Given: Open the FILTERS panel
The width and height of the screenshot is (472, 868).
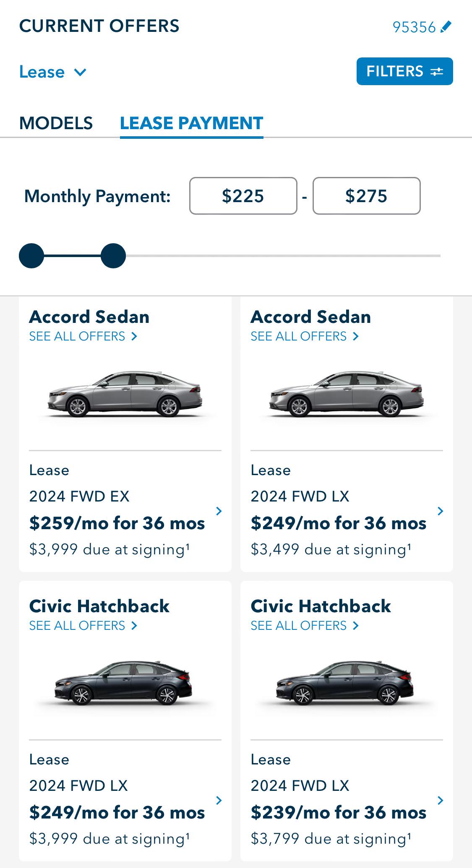Looking at the screenshot, I should point(404,71).
